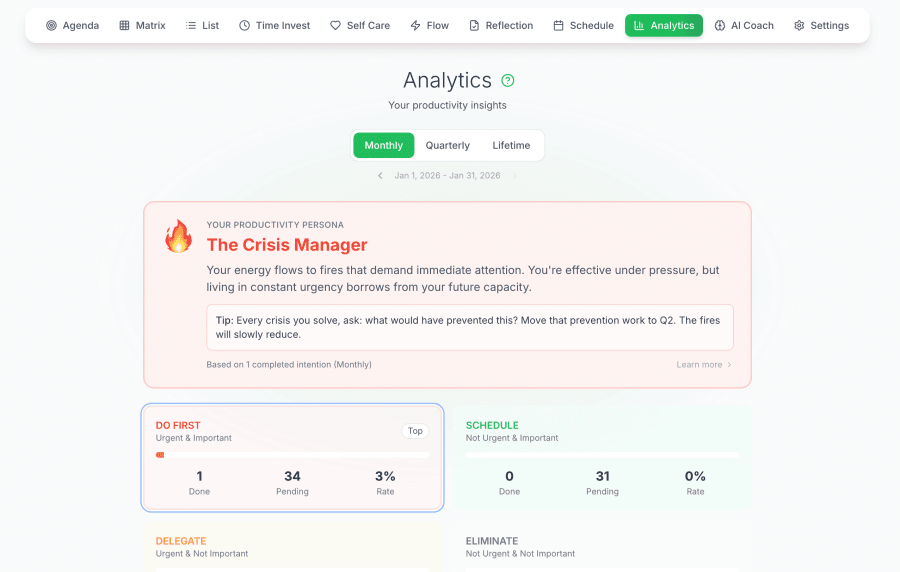Open the Eliminate quadrant card
900x572 pixels.
click(x=602, y=547)
